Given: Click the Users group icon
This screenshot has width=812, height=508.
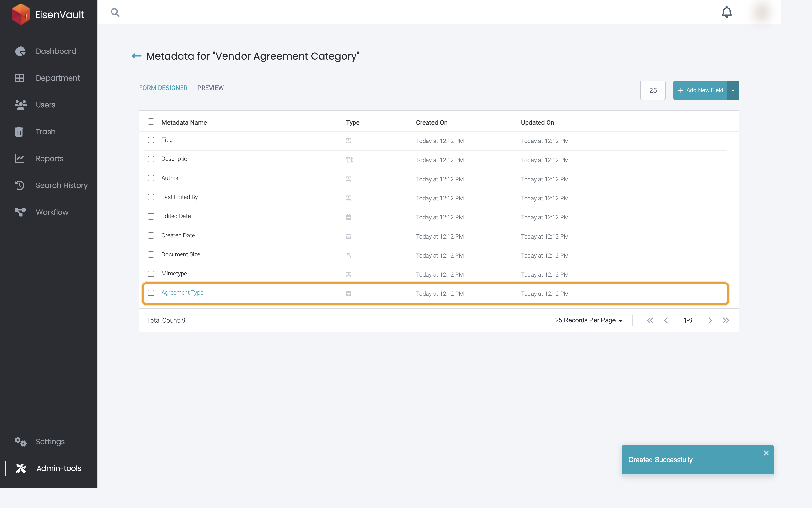Looking at the screenshot, I should (20, 105).
